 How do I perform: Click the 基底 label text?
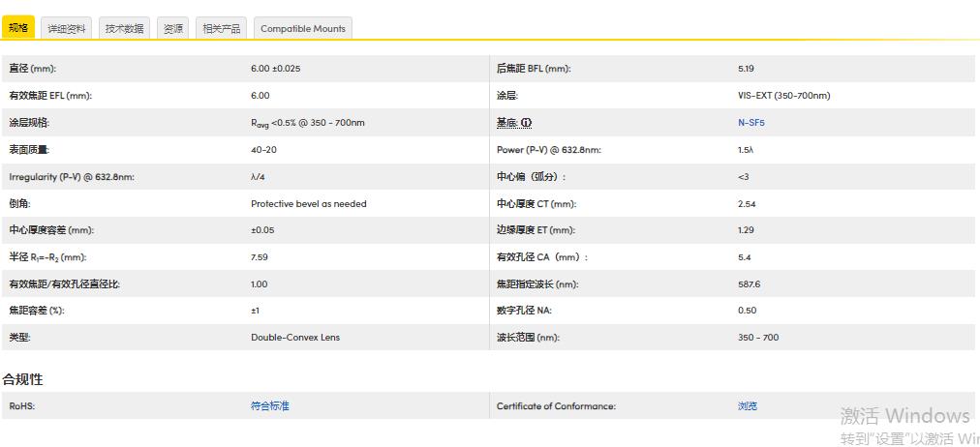click(x=507, y=123)
